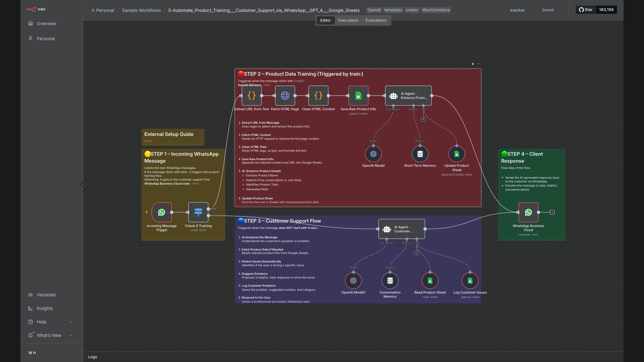Select the Save Raw Product Info node
The image size is (644, 362).
click(x=358, y=96)
